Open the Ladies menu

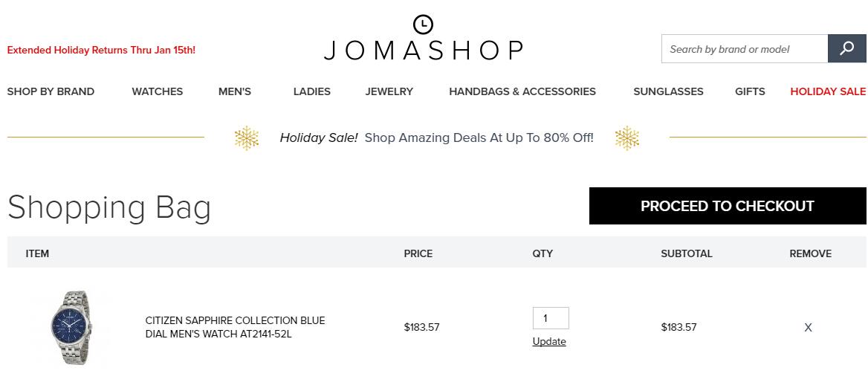[311, 92]
